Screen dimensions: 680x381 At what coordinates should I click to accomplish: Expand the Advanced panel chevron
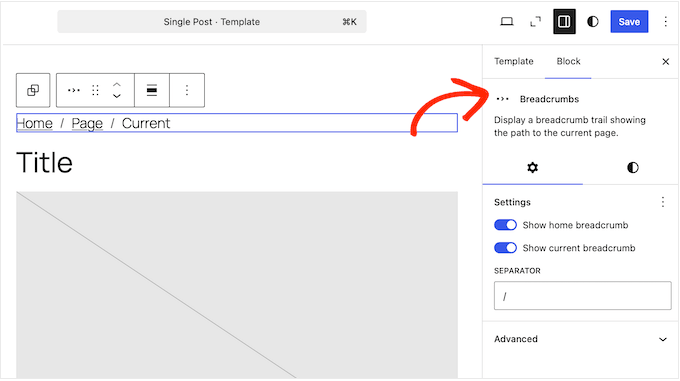point(663,339)
